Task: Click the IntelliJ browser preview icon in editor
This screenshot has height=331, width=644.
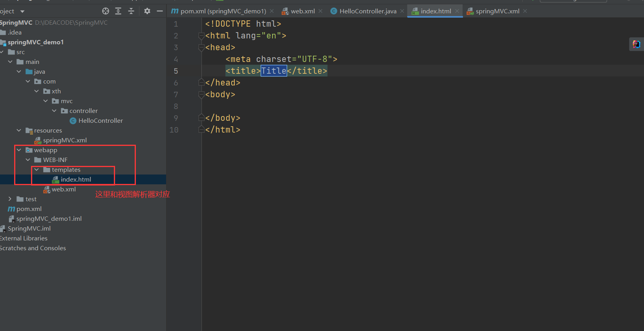Action: point(636,44)
